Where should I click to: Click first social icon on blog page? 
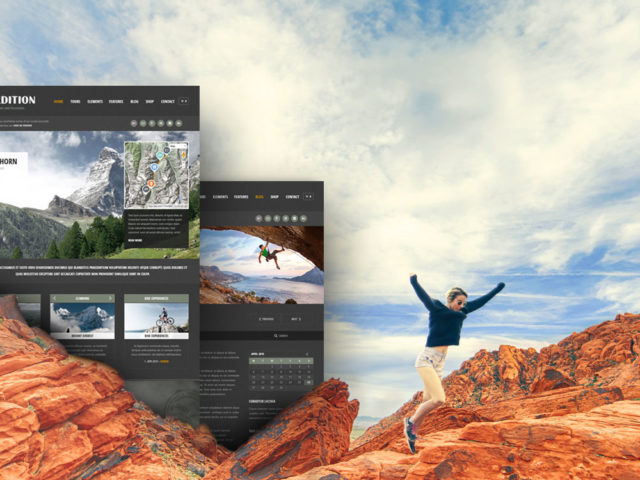[258, 218]
